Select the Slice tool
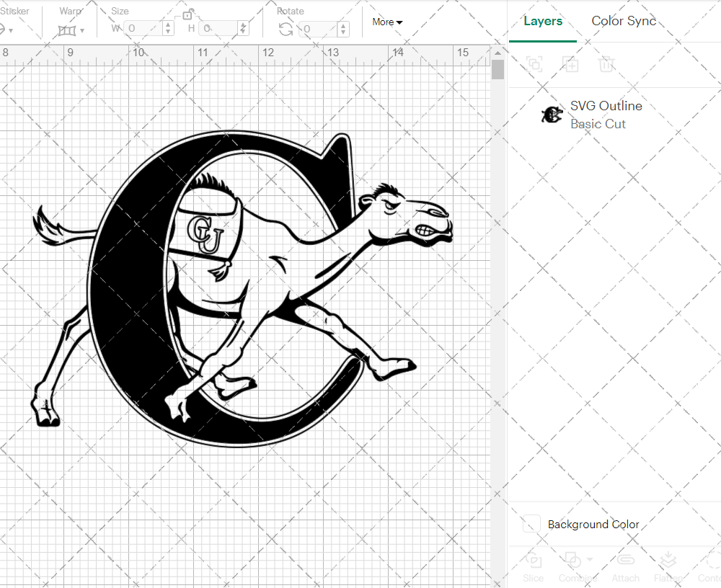This screenshot has width=721, height=588. tap(533, 561)
